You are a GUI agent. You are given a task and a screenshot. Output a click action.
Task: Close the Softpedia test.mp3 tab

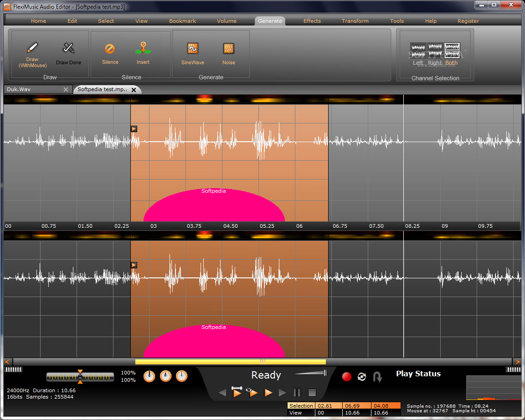point(134,90)
